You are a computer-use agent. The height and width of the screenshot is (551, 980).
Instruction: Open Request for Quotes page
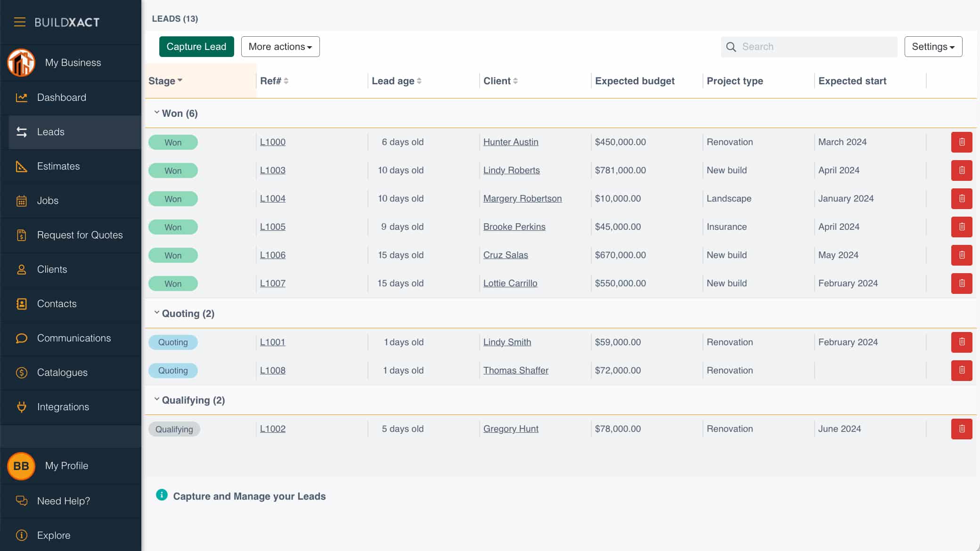[x=80, y=235]
